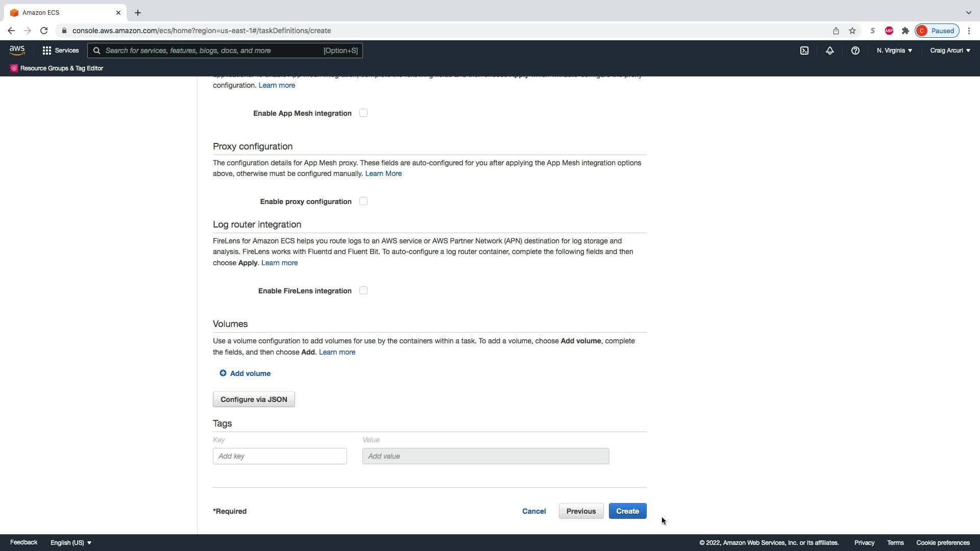Click the Create button
This screenshot has height=551, width=980.
[627, 511]
